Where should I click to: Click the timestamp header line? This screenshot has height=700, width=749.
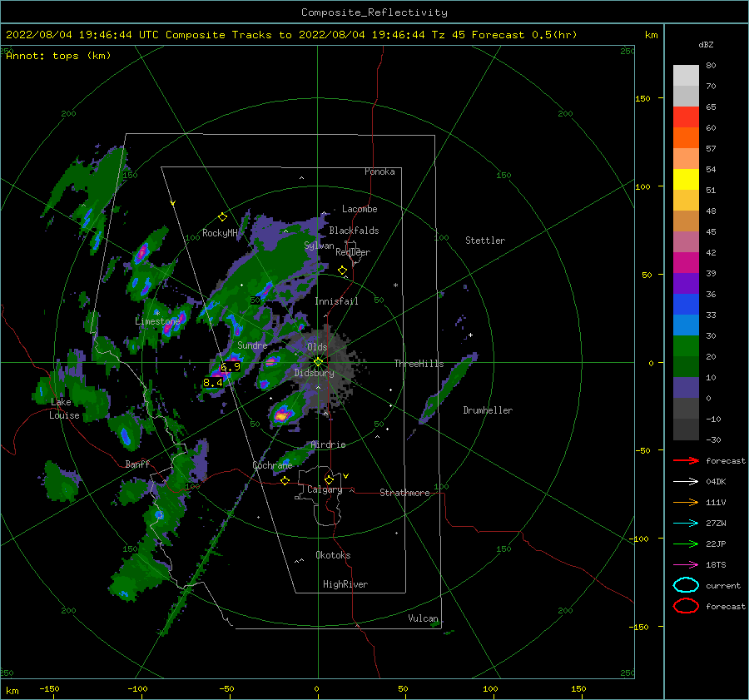[x=291, y=35]
